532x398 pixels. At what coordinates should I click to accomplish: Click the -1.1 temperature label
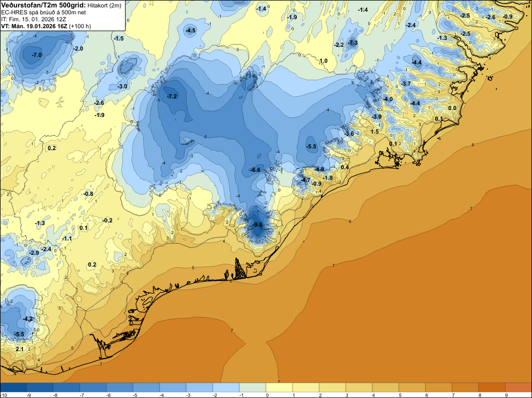(67, 238)
